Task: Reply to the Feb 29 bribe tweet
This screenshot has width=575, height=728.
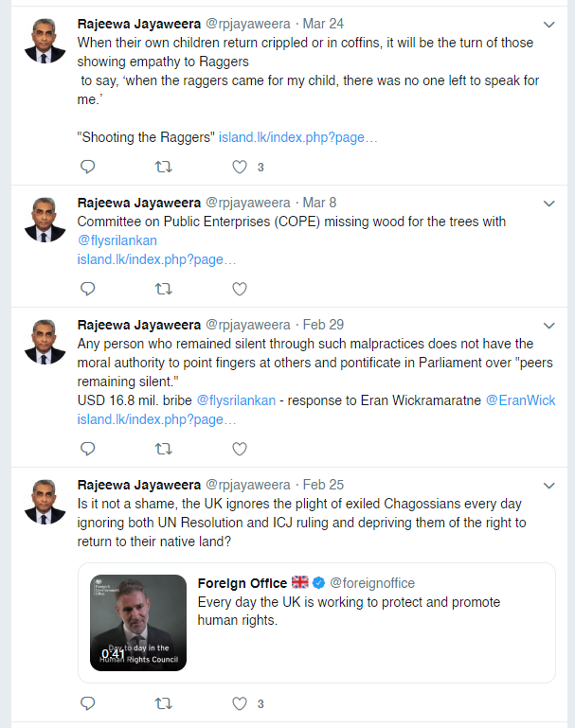Action: tap(88, 449)
